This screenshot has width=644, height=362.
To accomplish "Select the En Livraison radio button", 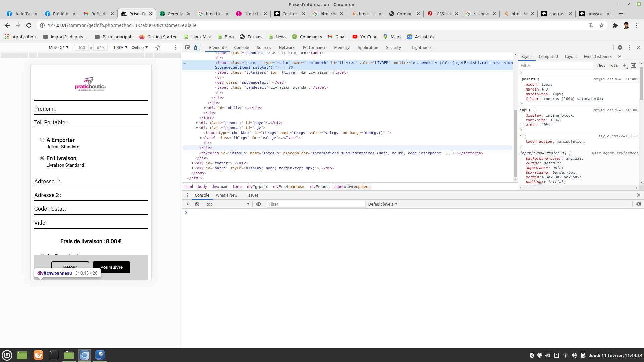I will pyautogui.click(x=42, y=158).
